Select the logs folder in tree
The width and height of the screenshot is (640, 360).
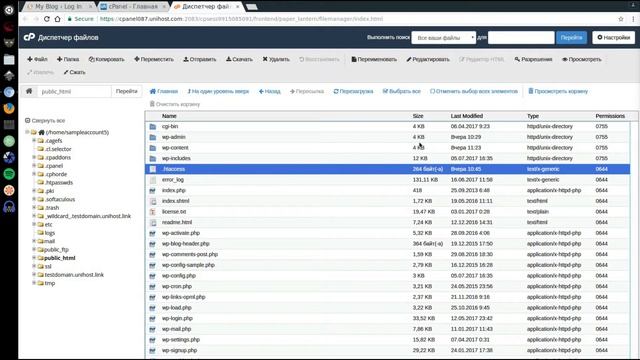tap(49, 233)
